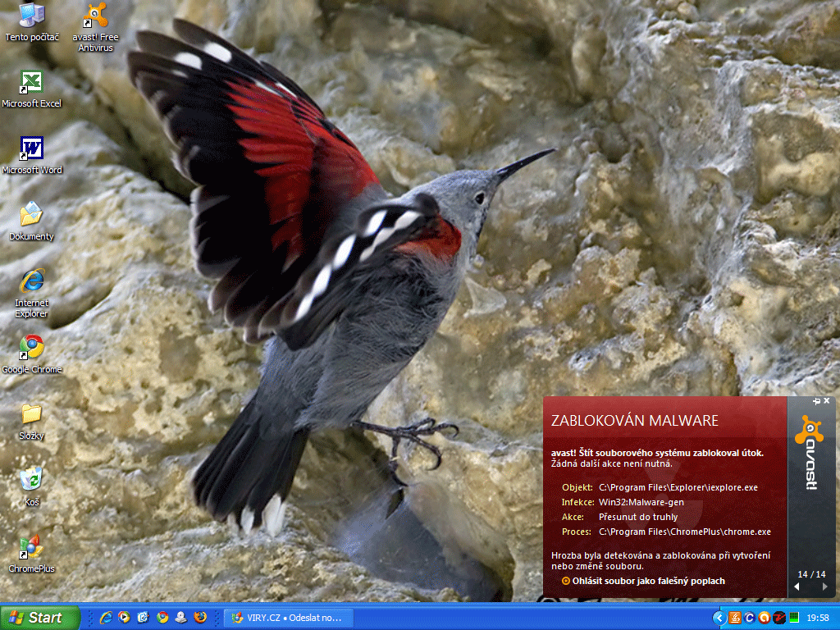This screenshot has width=840, height=630.
Task: Launch Firefox from Quick Launch bar
Action: click(x=200, y=618)
